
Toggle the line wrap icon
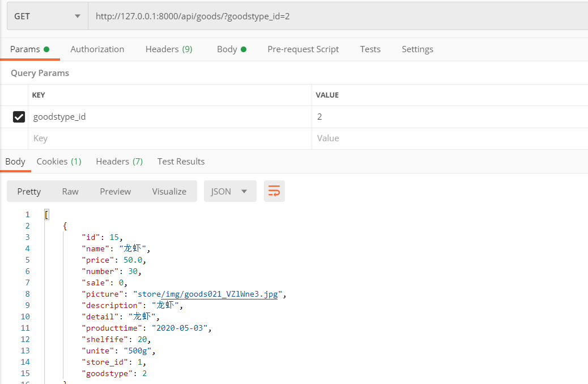(274, 192)
